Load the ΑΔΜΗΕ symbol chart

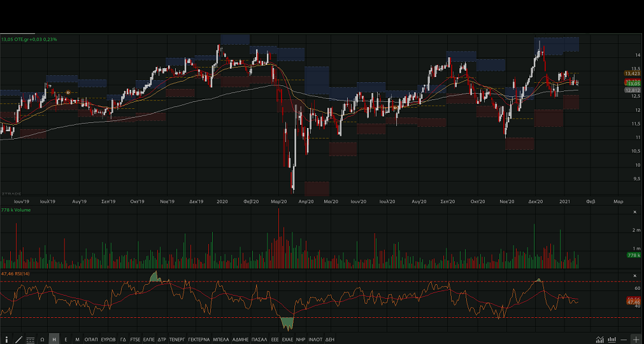tap(241, 340)
